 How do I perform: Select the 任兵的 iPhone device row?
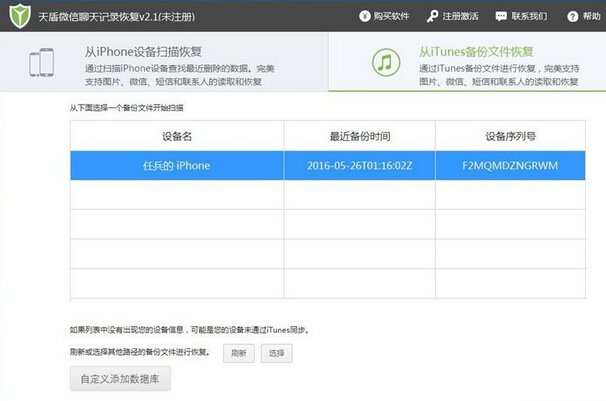328,165
